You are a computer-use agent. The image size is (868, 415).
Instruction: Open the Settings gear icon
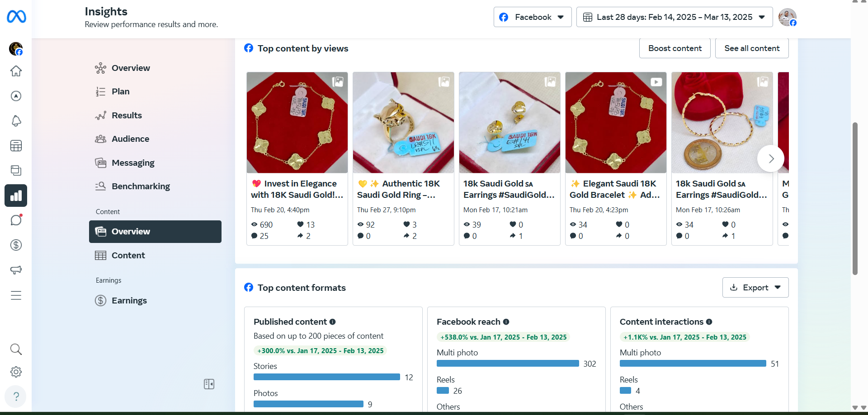click(x=16, y=372)
